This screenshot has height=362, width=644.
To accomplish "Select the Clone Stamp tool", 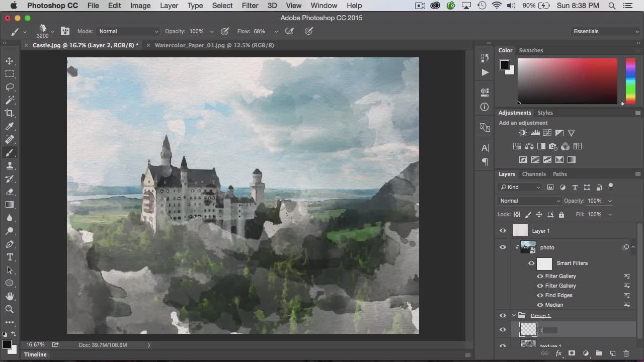I will [10, 165].
